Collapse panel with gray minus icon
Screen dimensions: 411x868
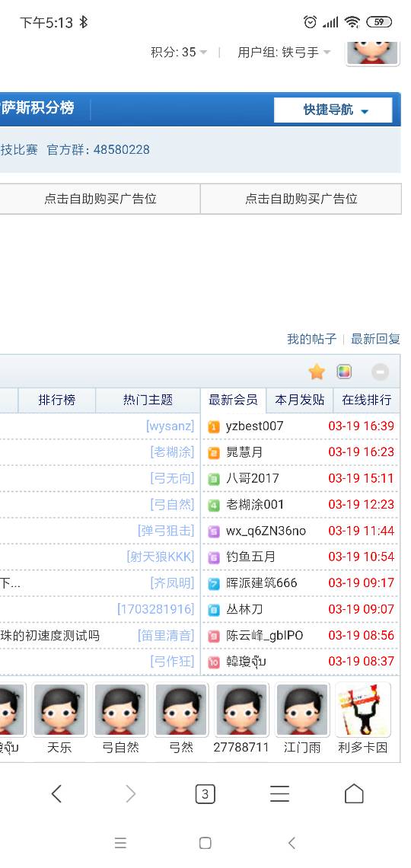(x=380, y=372)
